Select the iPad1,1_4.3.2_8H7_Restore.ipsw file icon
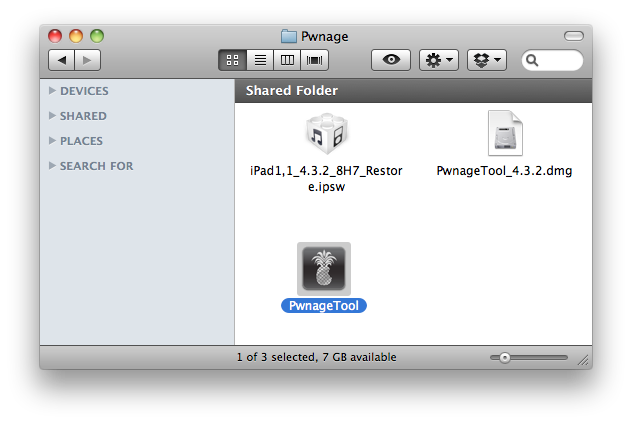Screen dimensions: 632x424 [x=325, y=135]
